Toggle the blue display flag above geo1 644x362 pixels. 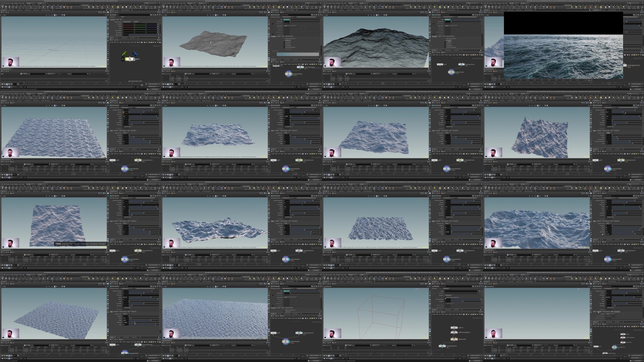[x=135, y=53]
